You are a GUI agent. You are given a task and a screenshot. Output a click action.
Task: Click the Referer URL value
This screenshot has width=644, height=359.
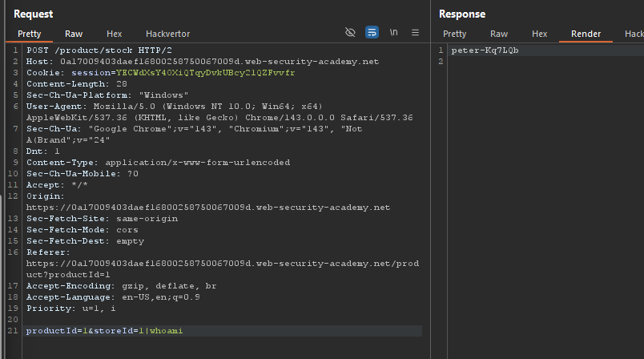[223, 269]
